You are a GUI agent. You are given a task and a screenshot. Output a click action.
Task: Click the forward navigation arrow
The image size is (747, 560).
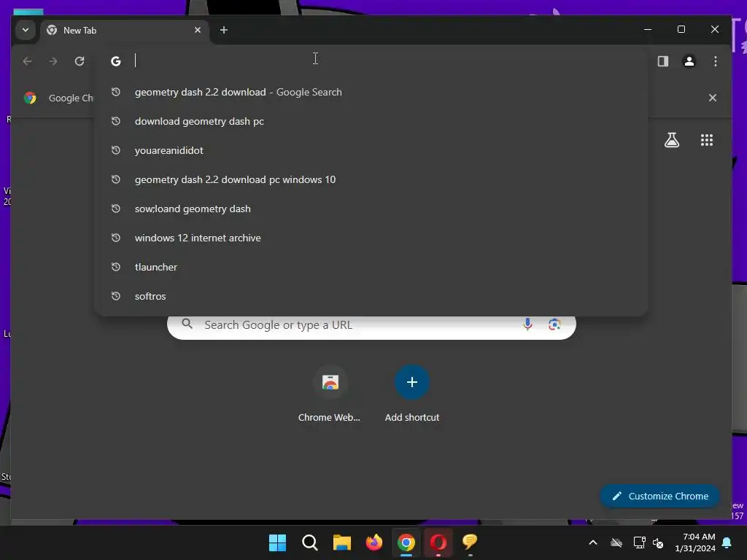[53, 61]
